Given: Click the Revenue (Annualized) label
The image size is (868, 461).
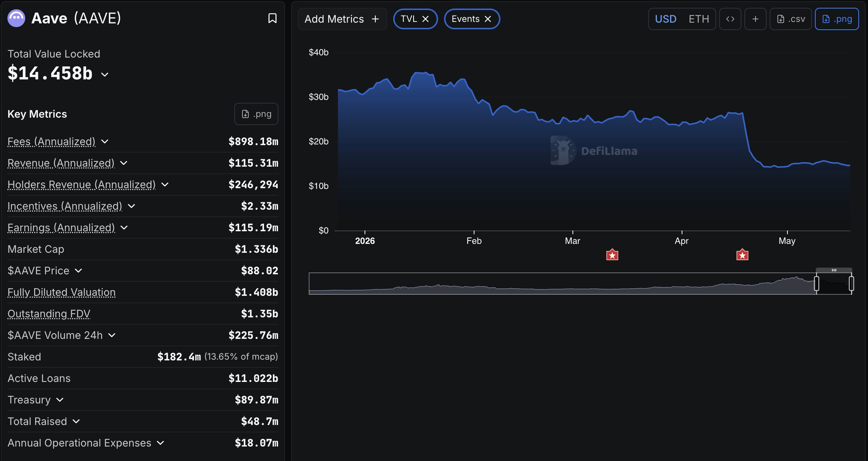Looking at the screenshot, I should [61, 163].
